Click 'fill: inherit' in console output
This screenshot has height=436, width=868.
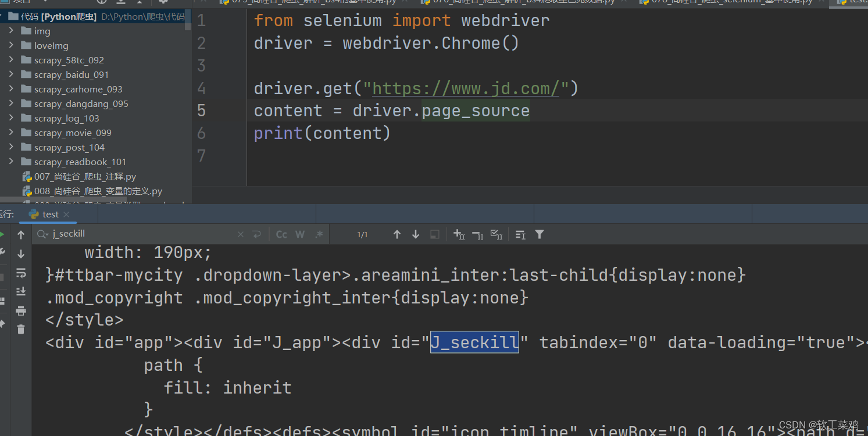click(227, 388)
